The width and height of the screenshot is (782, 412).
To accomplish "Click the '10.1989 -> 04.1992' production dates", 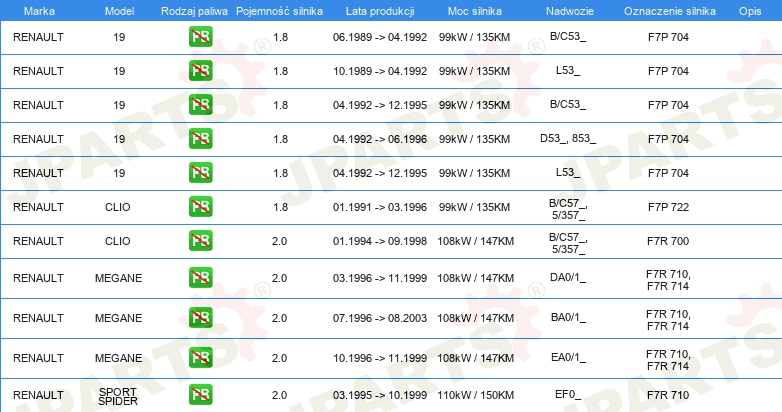I will (380, 71).
